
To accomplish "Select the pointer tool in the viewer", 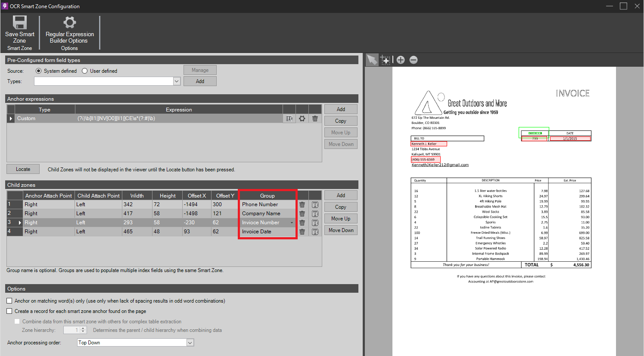I will pos(372,60).
